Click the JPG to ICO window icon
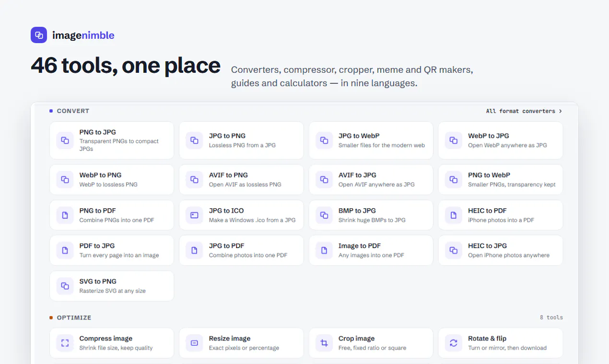This screenshot has width=609, height=364. coord(194,215)
